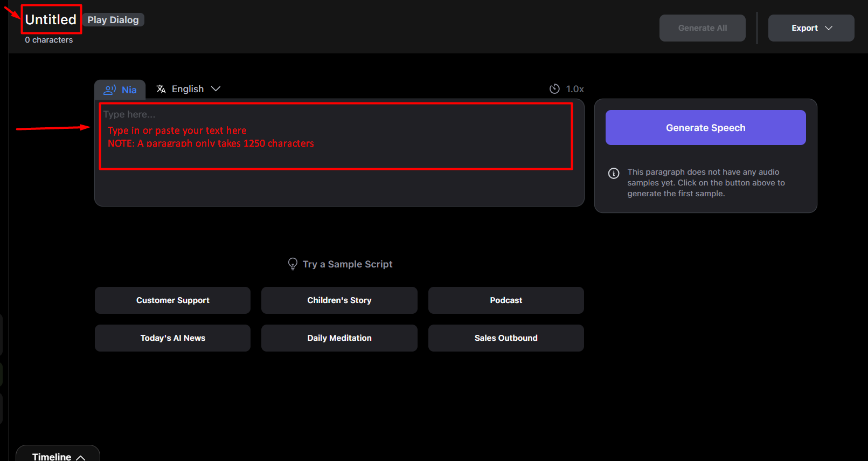Change the 1.0x playback speed
The height and width of the screenshot is (461, 868).
[x=567, y=89]
